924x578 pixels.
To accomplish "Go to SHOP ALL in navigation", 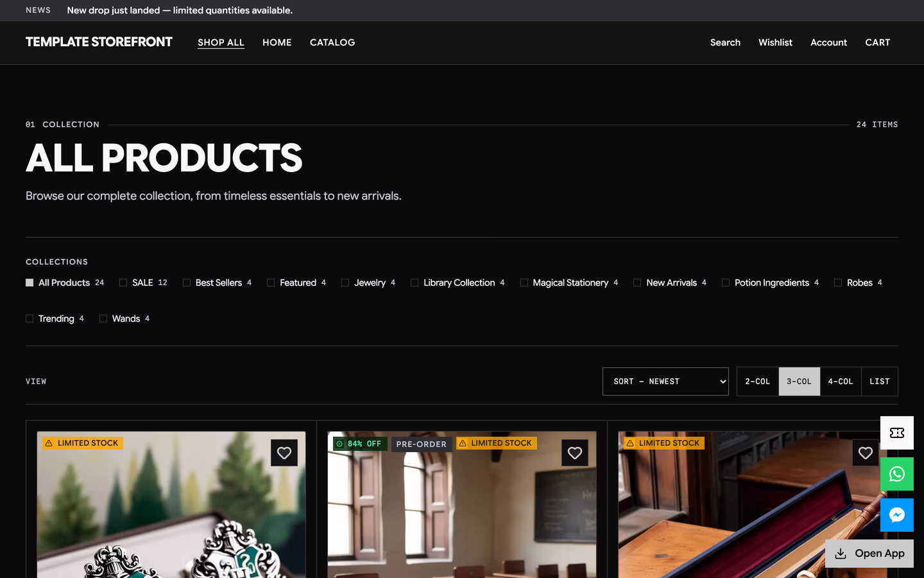I will (221, 42).
